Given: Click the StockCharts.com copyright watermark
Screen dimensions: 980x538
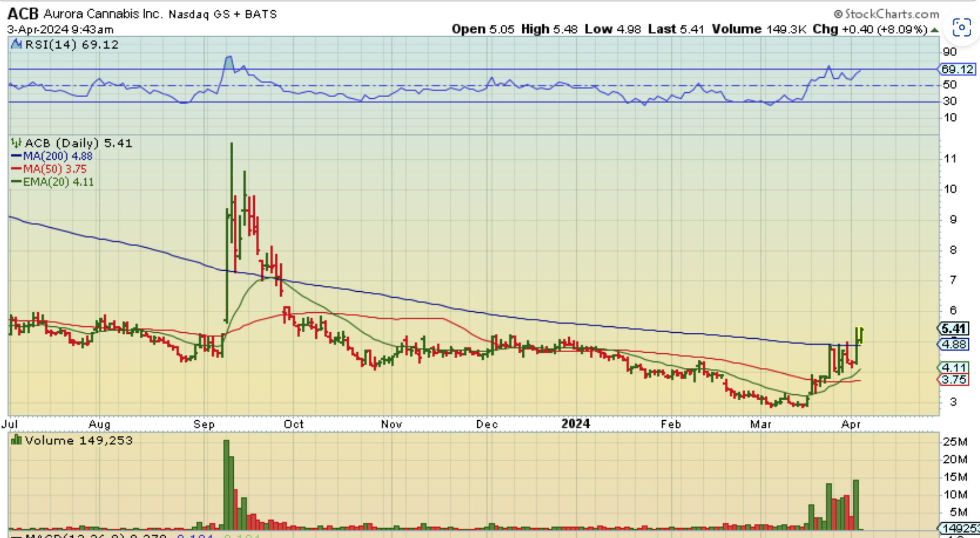Looking at the screenshot, I should tap(887, 14).
